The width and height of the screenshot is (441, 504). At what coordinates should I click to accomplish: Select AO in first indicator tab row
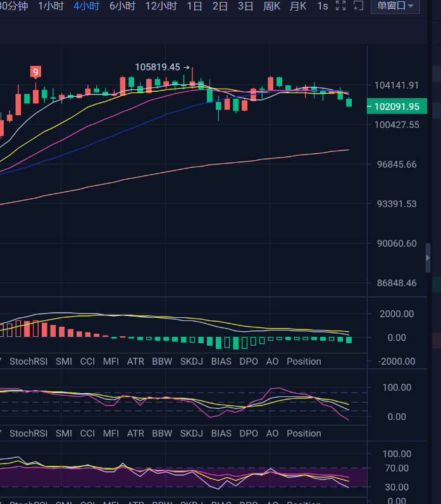[272, 362]
